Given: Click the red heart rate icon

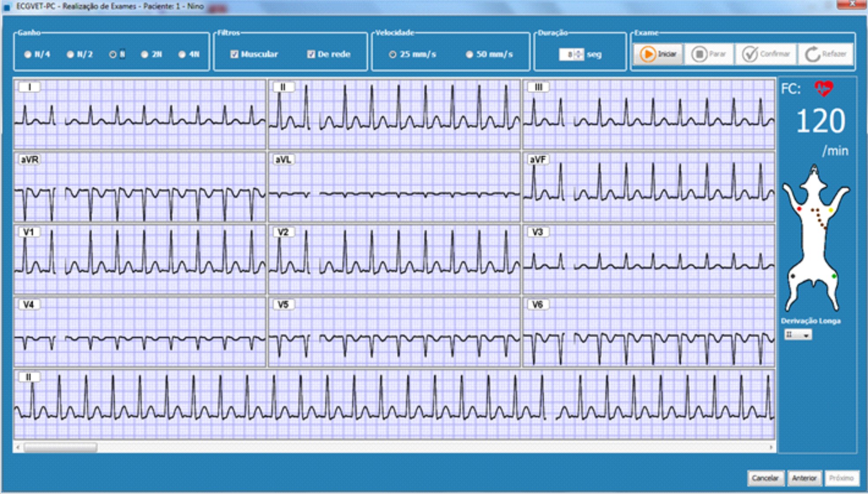Looking at the screenshot, I should 823,89.
